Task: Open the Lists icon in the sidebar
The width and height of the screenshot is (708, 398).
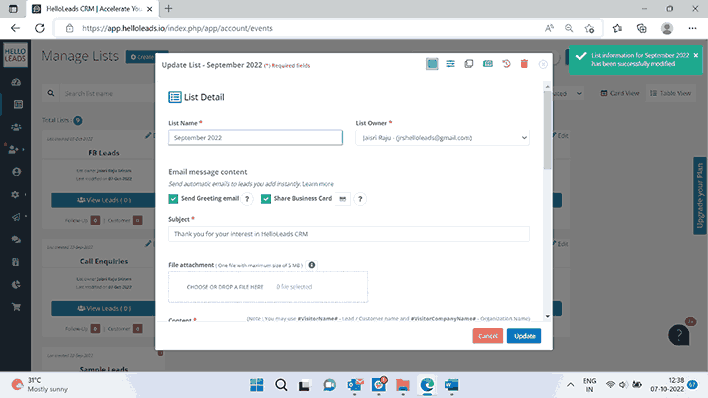Action: coord(18,105)
